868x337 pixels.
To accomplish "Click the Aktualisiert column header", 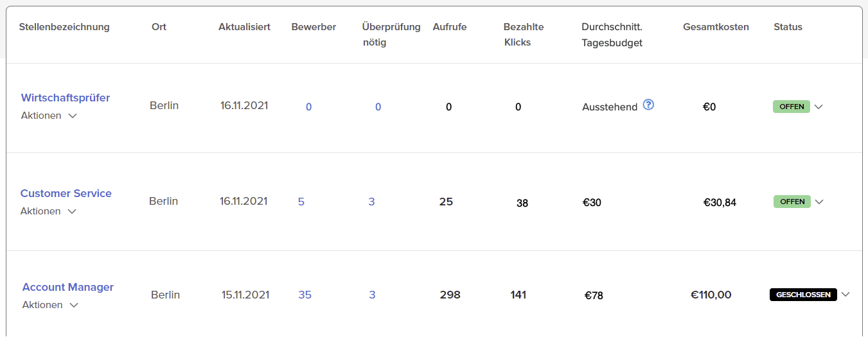I will (244, 27).
